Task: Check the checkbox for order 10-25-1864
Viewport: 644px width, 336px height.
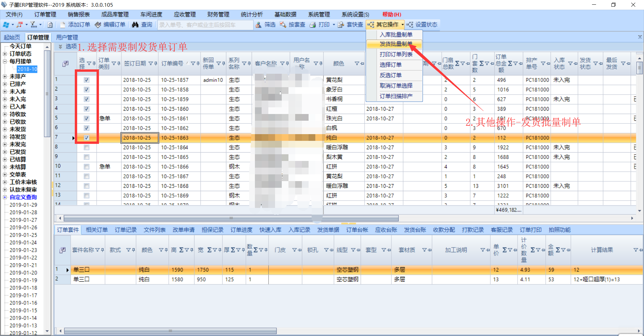Action: click(87, 148)
